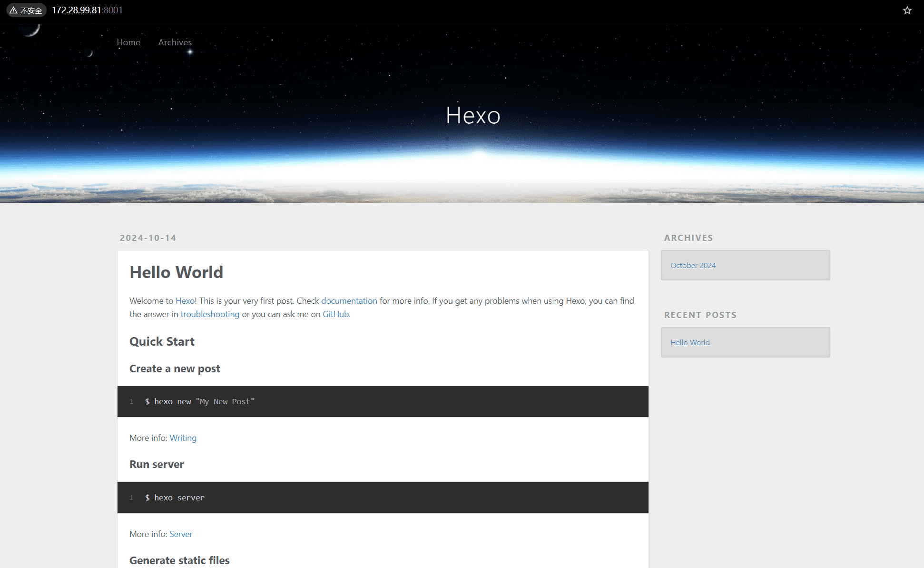
Task: Click the bookmark star icon
Action: click(x=907, y=10)
